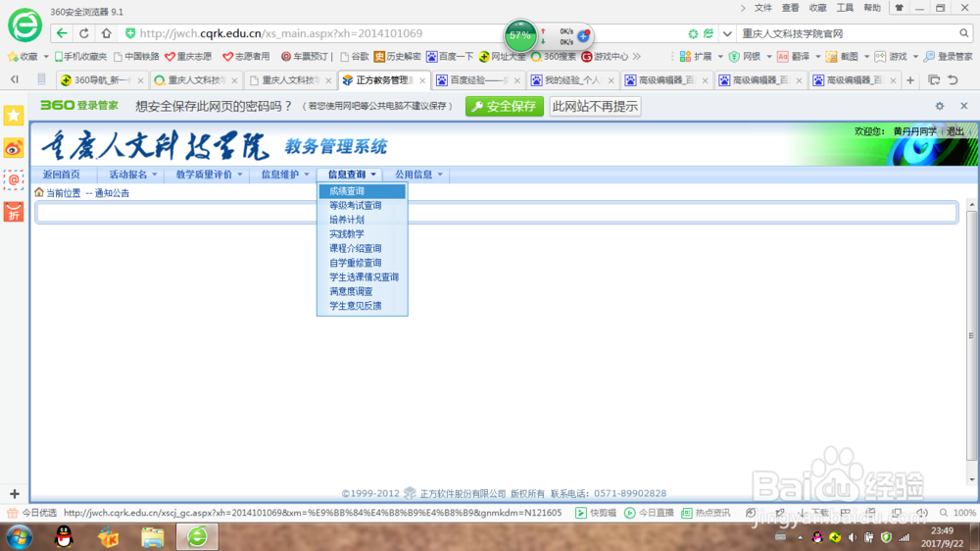The image size is (980, 551).
Task: Click the 57% memory accelerator ball
Action: [519, 35]
